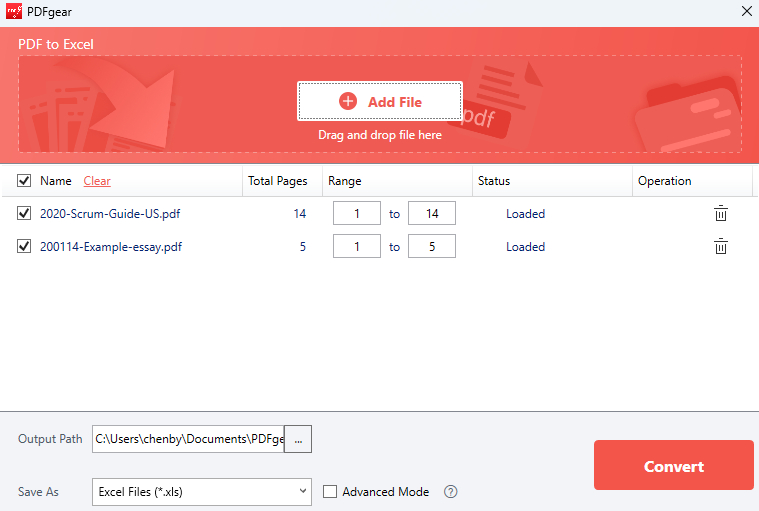Click total pages value 14

point(300,214)
